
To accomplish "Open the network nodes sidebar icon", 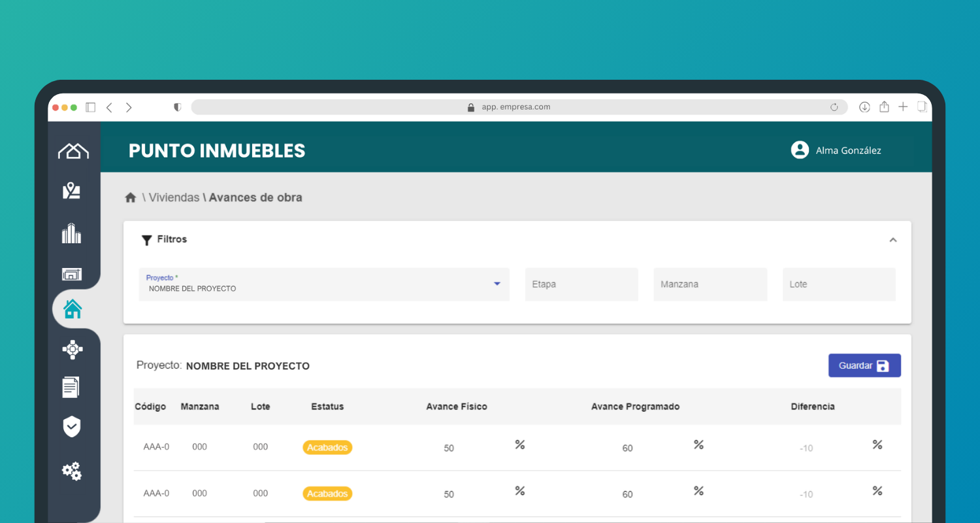I will point(72,350).
